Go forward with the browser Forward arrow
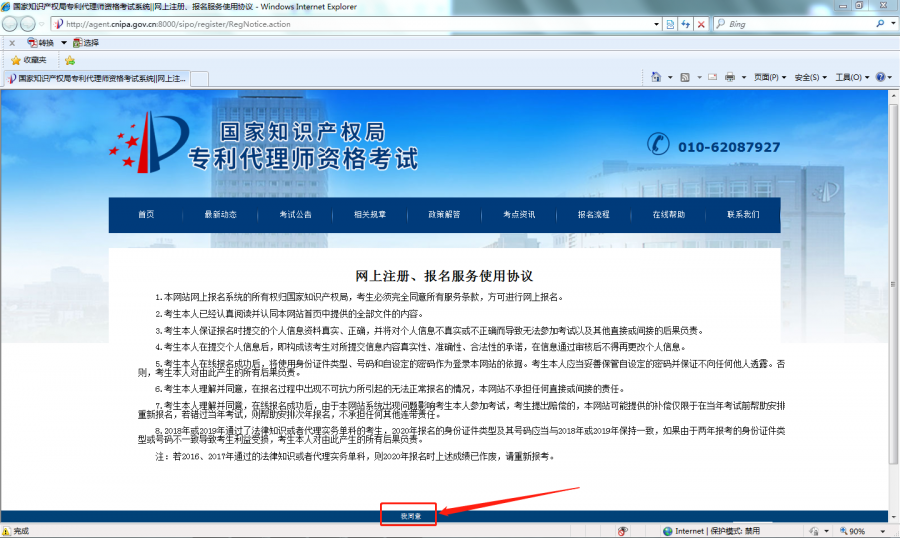Viewport: 900px width, 538px height. point(28,24)
